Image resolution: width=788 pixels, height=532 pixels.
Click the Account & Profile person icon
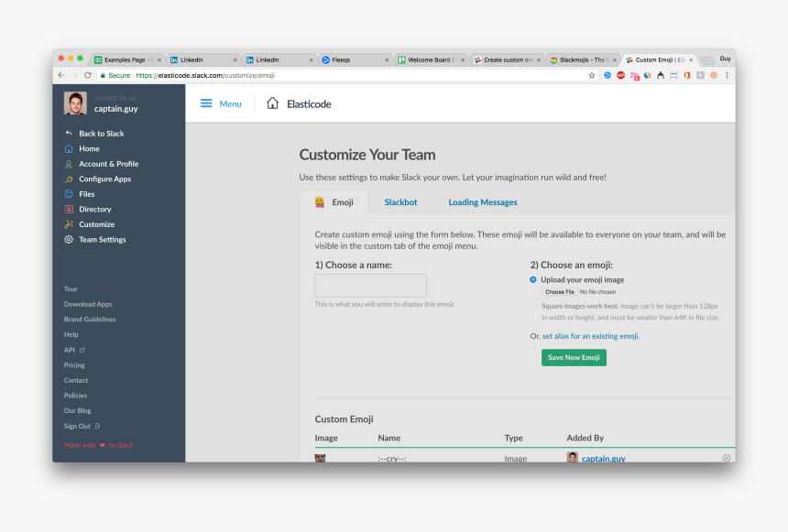coord(69,164)
